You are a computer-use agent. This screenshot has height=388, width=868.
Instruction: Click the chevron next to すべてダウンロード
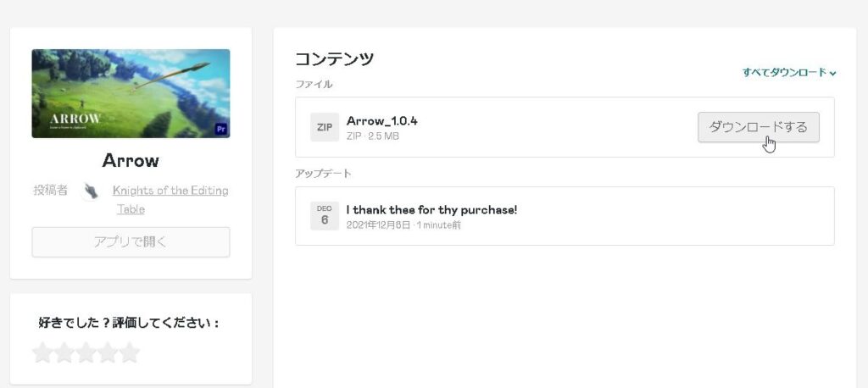click(832, 73)
